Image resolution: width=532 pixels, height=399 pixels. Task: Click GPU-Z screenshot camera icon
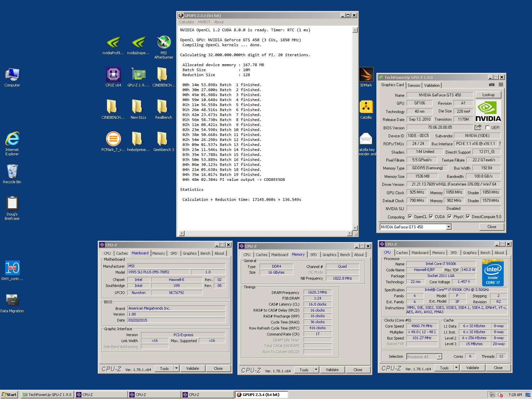click(491, 85)
